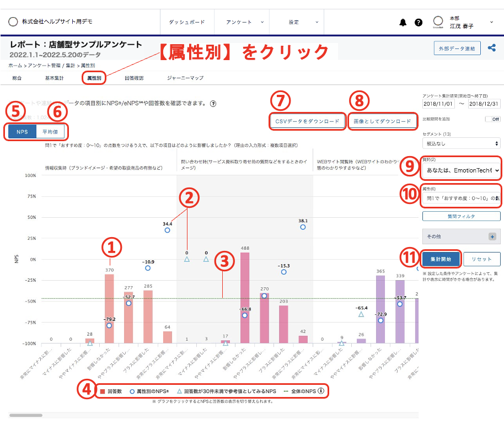
Task: Click the pink bar labeled 203
Action: tap(283, 324)
